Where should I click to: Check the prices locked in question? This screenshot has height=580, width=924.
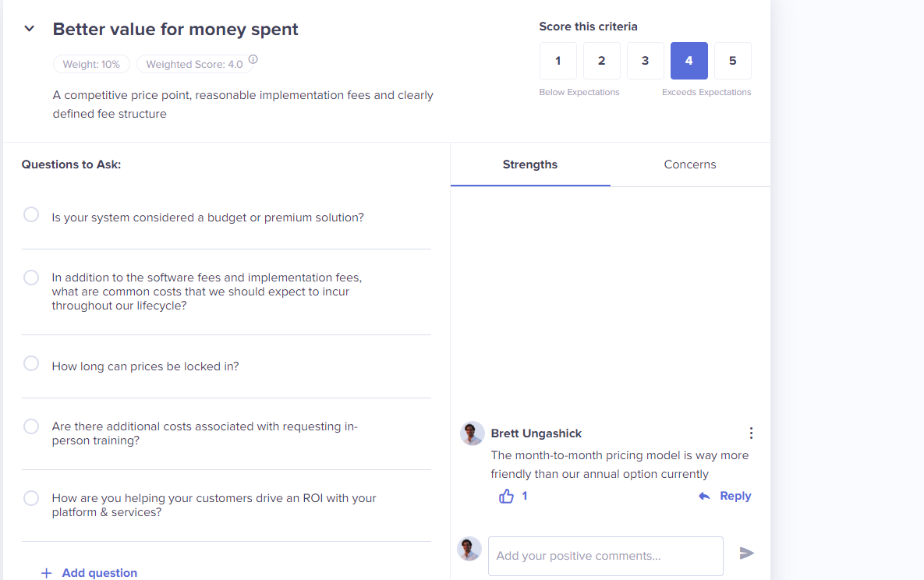coord(31,364)
